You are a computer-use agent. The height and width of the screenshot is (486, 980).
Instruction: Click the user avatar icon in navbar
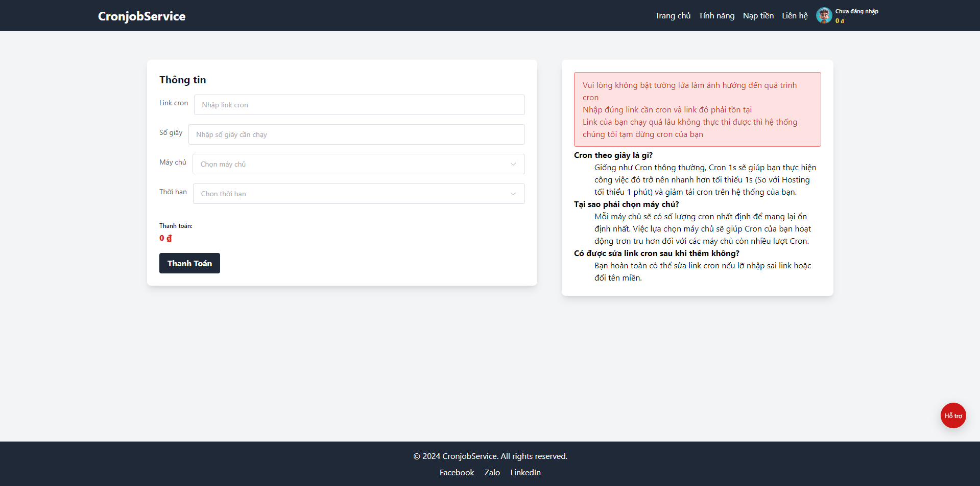click(824, 15)
